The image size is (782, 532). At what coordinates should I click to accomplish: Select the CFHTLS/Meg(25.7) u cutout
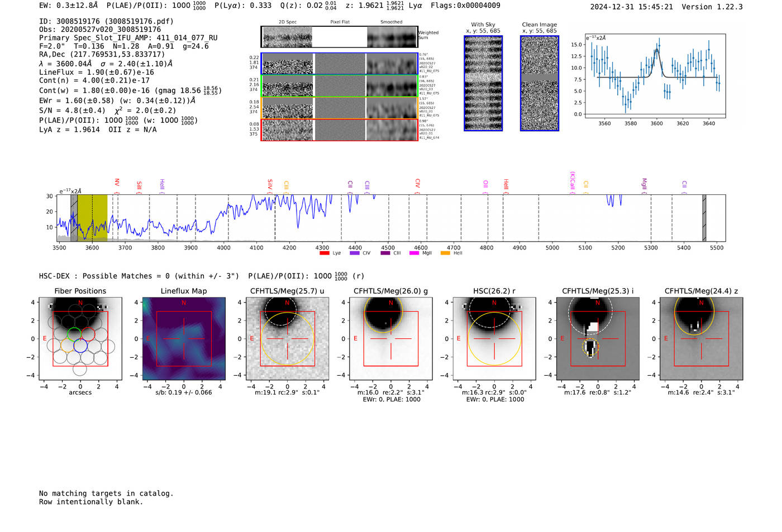coord(287,339)
